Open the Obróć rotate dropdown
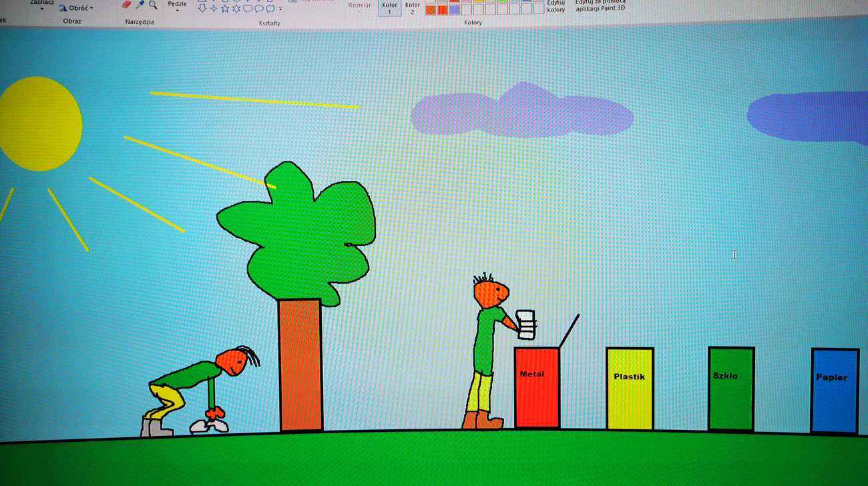 (76, 8)
